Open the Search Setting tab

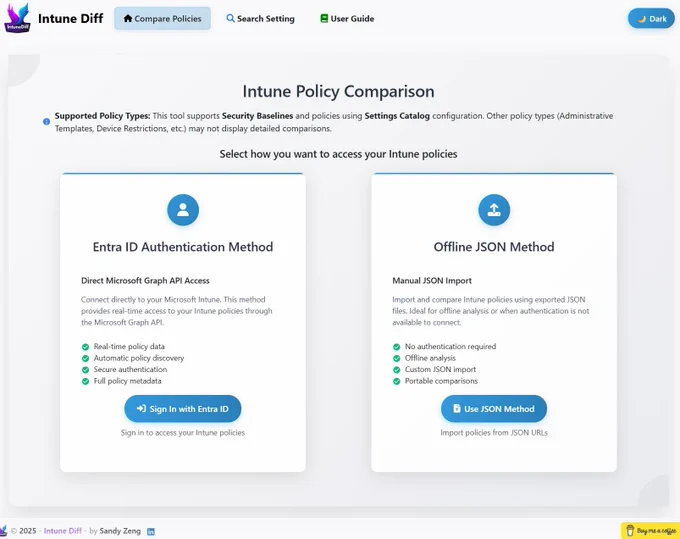click(260, 19)
